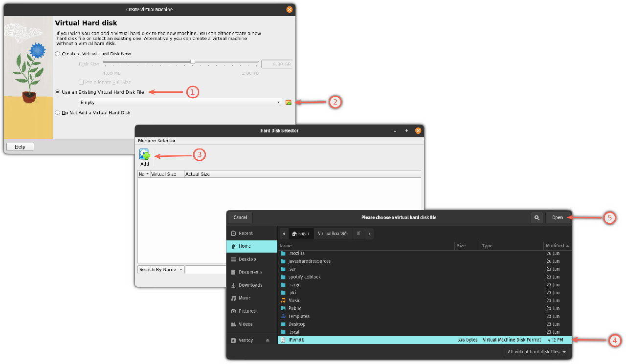Click the Add disk image icon
The height and width of the screenshot is (364, 626).
click(x=144, y=155)
